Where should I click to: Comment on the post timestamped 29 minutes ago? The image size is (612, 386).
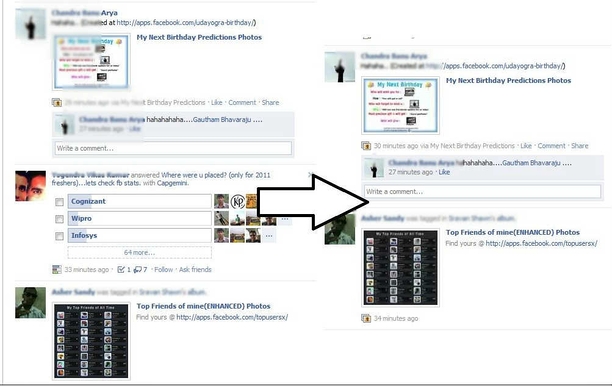[x=242, y=103]
